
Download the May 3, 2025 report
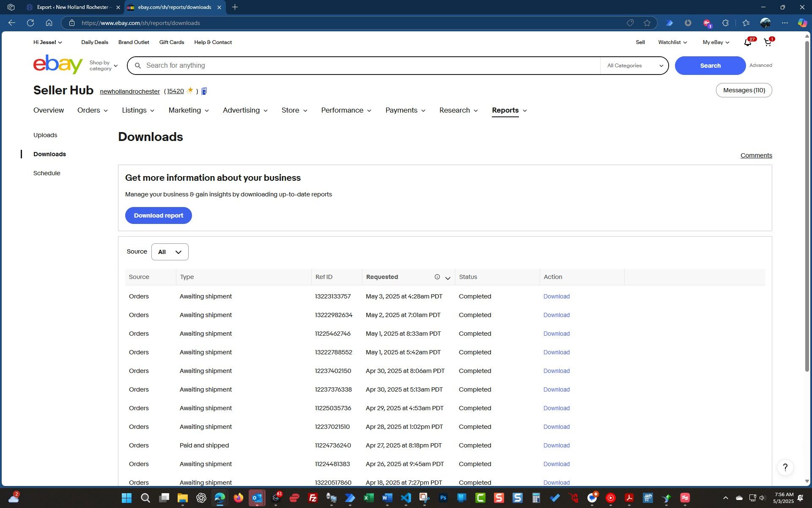556,296
